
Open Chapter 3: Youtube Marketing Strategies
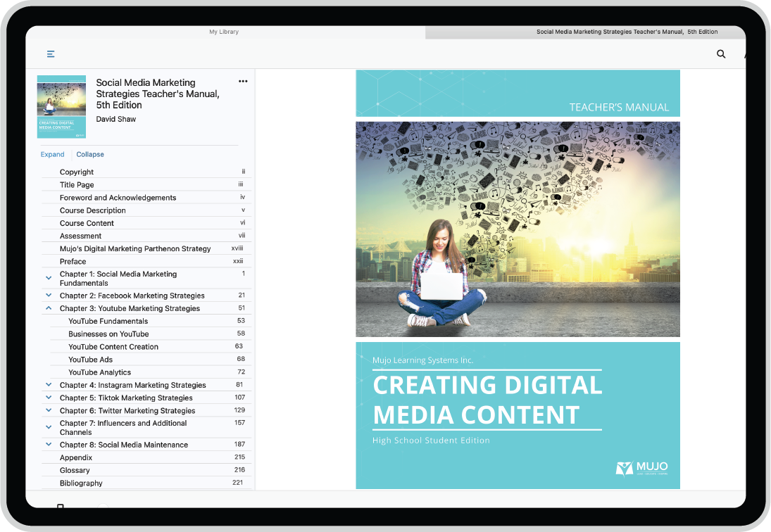(130, 308)
